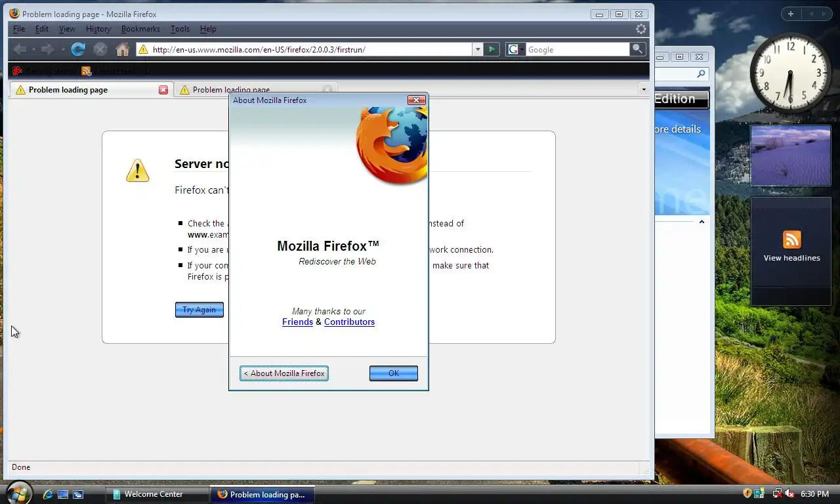Viewport: 840px width, 504px height.
Task: Click the sidebar RSS feed headlines icon
Action: coord(792,240)
